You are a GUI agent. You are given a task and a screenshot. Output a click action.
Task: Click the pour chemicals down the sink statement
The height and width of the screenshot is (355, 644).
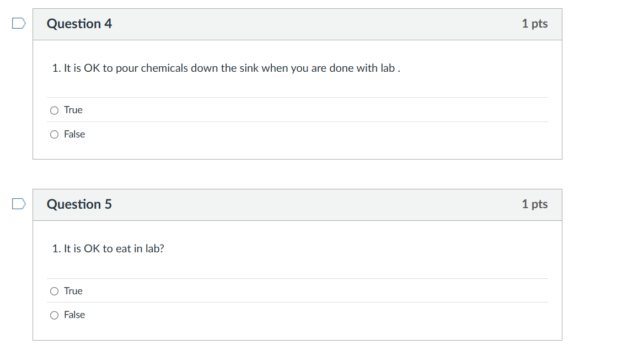(x=226, y=68)
